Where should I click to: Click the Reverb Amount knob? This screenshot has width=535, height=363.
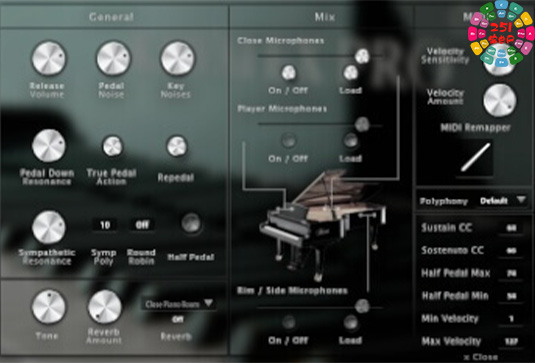pyautogui.click(x=105, y=306)
